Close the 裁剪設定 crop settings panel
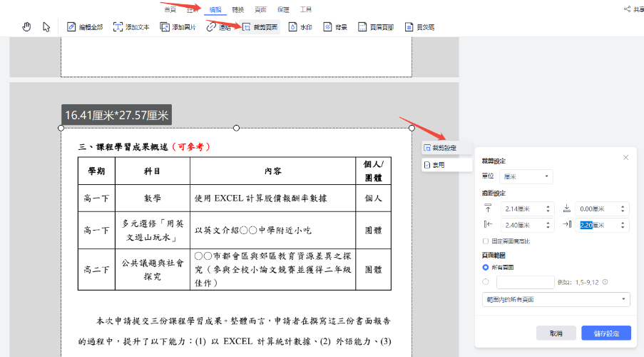This screenshot has height=357, width=644. pyautogui.click(x=625, y=158)
